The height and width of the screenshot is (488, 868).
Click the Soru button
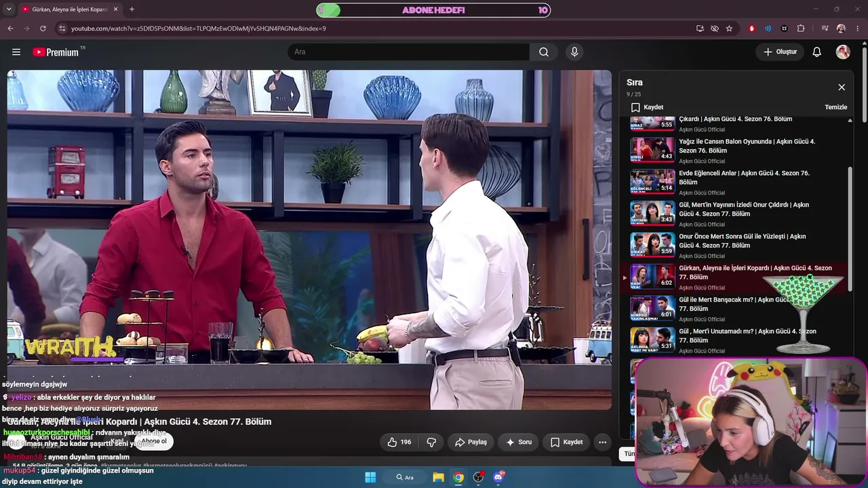click(519, 442)
